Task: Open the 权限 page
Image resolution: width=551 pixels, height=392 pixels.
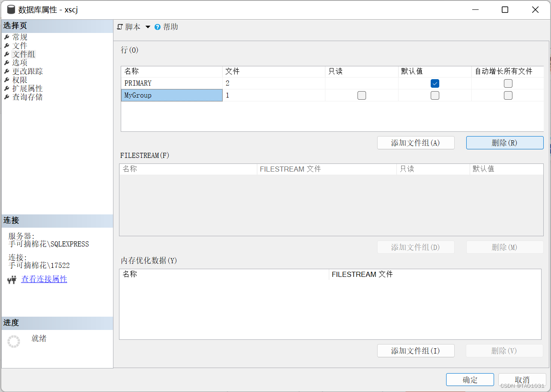Action: coord(20,80)
